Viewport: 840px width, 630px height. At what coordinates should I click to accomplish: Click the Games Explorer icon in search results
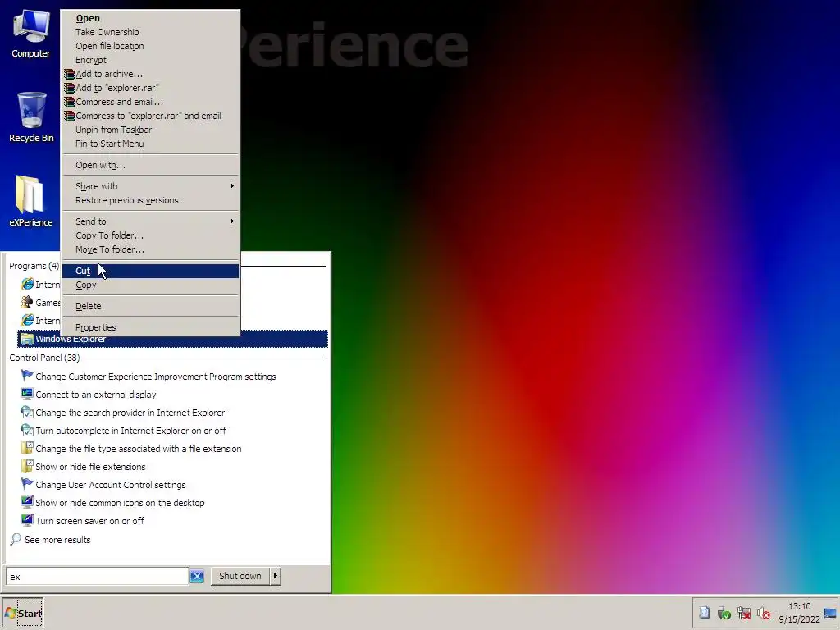click(x=27, y=302)
